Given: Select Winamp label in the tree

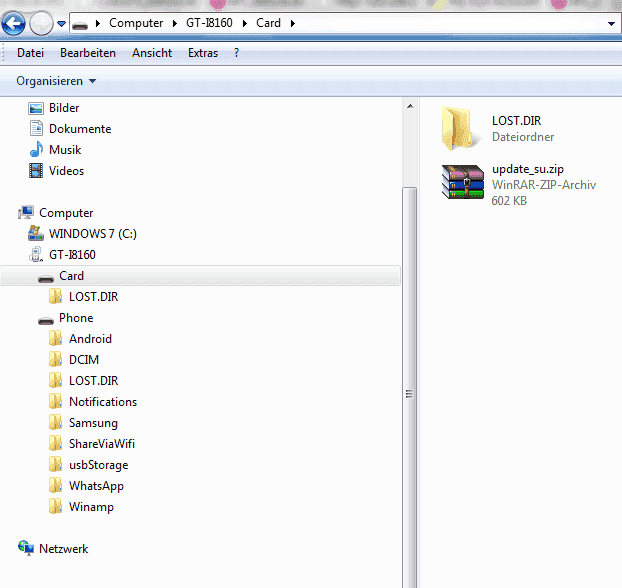Looking at the screenshot, I should [91, 507].
